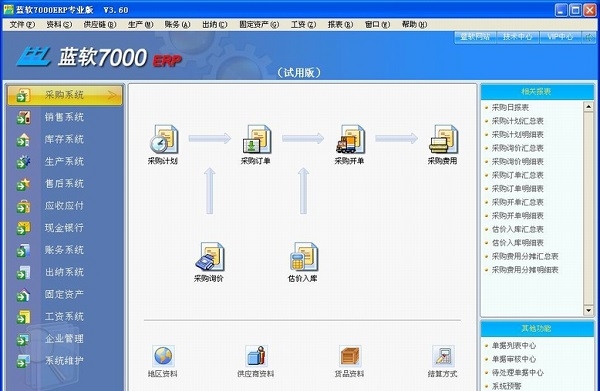The height and width of the screenshot is (391, 600).
Task: Switch to 销售系统 in the sidebar
Action: coord(64,117)
